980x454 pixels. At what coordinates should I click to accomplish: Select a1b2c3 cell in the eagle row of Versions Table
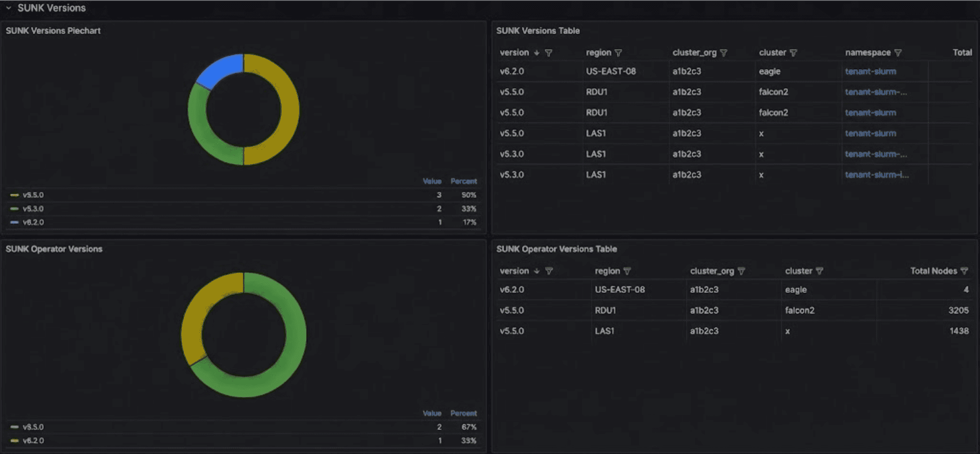click(687, 72)
